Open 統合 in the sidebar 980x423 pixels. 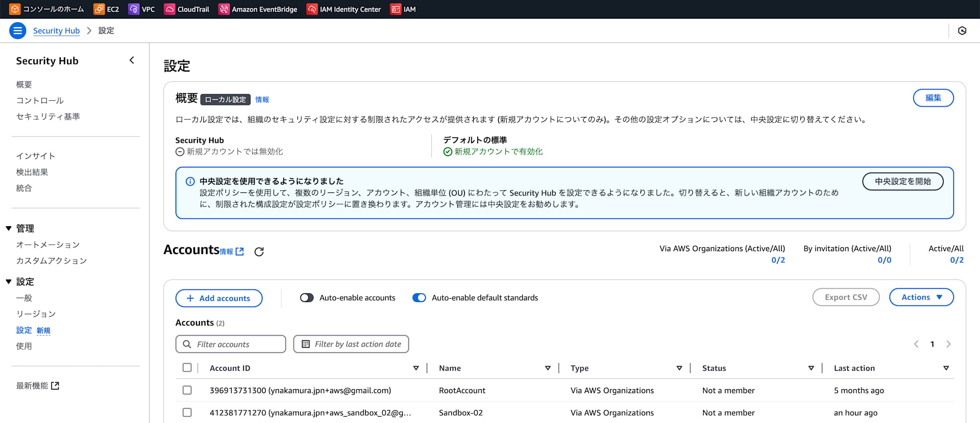tap(24, 188)
